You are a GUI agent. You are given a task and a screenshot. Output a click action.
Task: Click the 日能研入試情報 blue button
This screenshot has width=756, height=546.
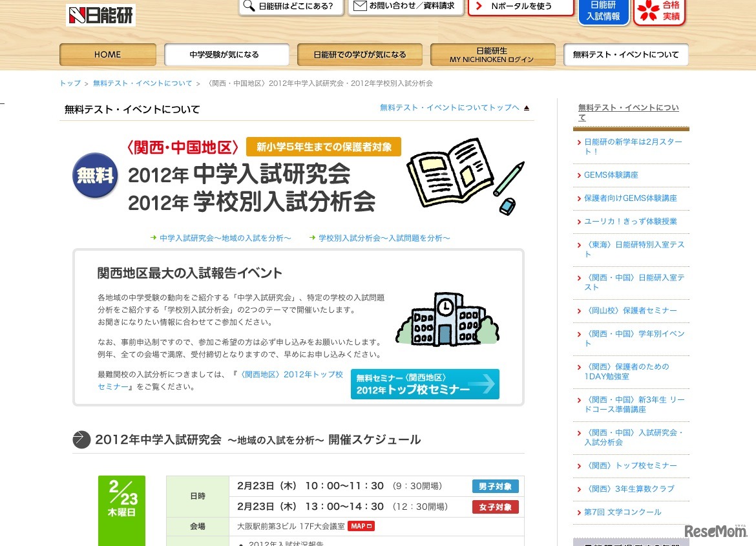click(x=603, y=12)
